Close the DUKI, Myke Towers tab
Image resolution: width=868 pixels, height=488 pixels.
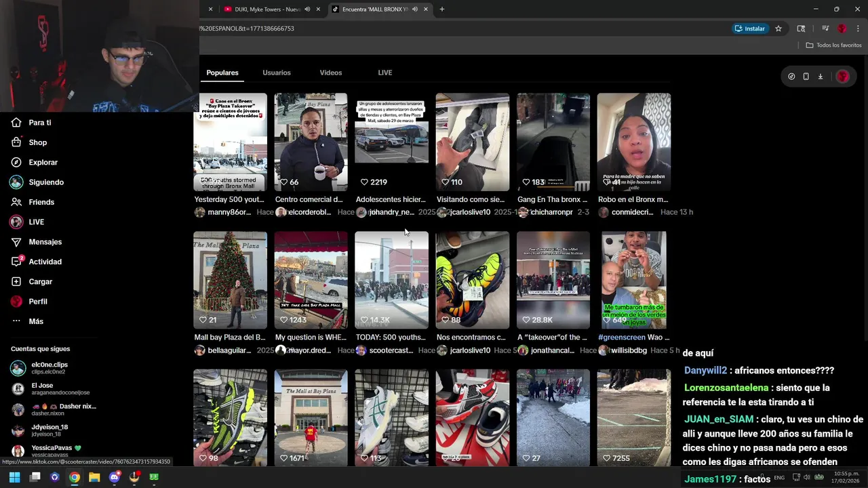click(x=318, y=9)
